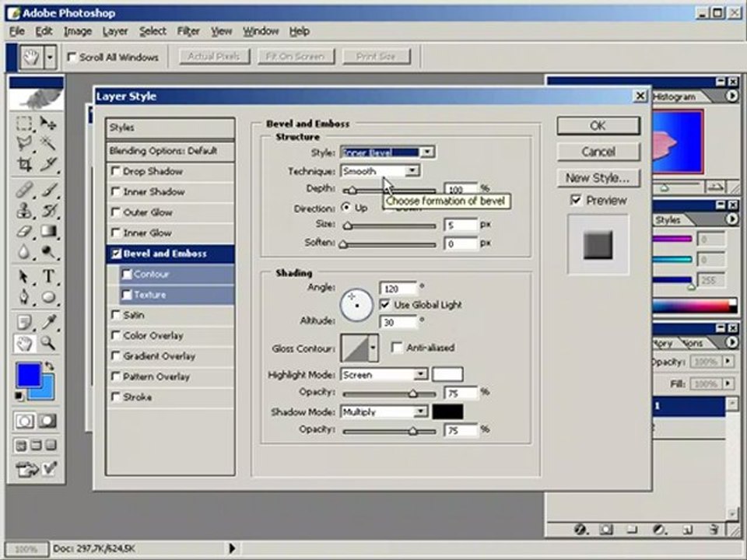
Task: Enable the Inner Glow checkbox
Action: click(x=115, y=232)
